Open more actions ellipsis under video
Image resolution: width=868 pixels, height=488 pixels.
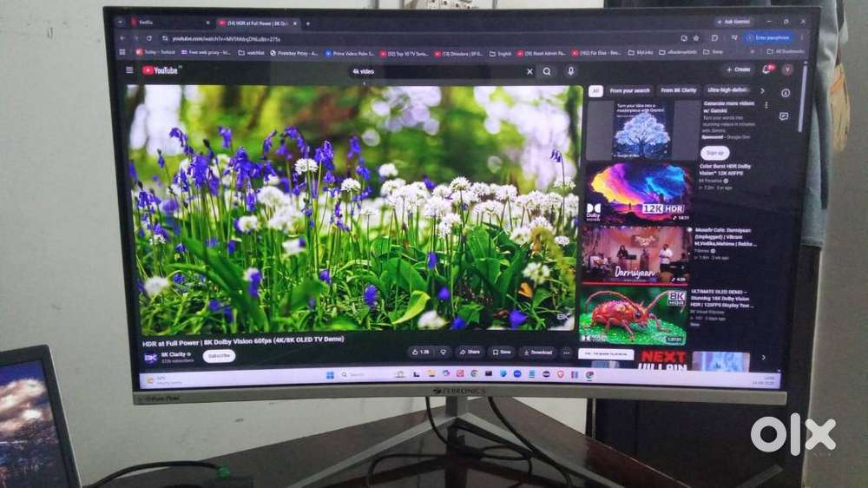pos(566,352)
